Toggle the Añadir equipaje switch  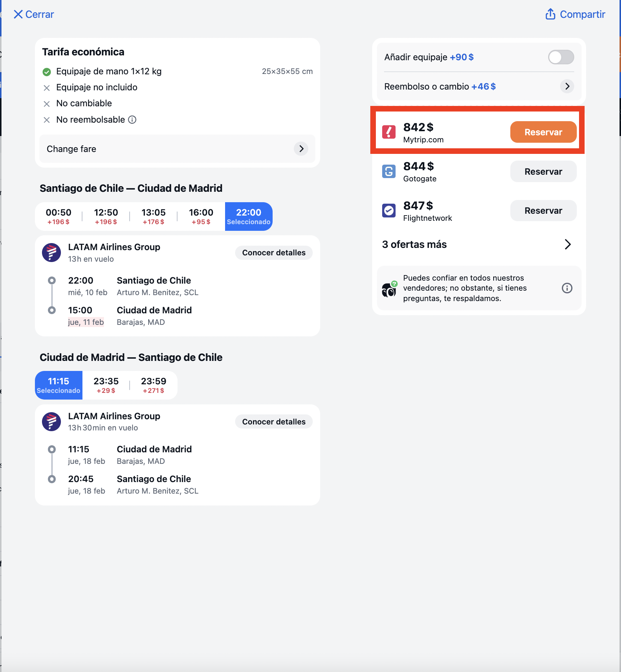click(x=561, y=57)
